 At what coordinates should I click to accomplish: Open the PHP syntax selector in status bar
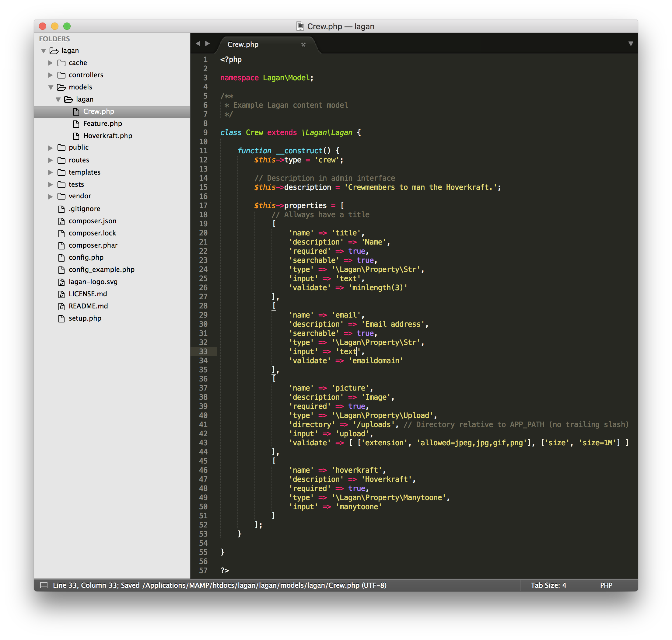[x=606, y=586]
